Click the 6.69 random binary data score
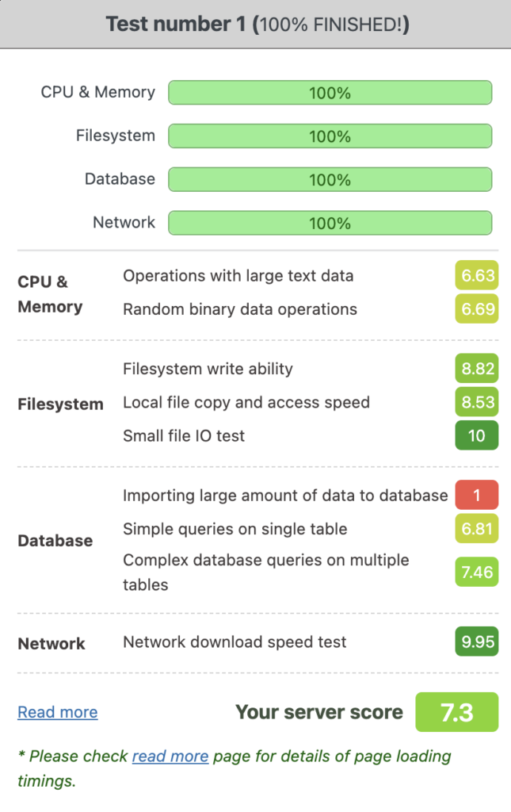This screenshot has height=812, width=511. pyautogui.click(x=476, y=309)
